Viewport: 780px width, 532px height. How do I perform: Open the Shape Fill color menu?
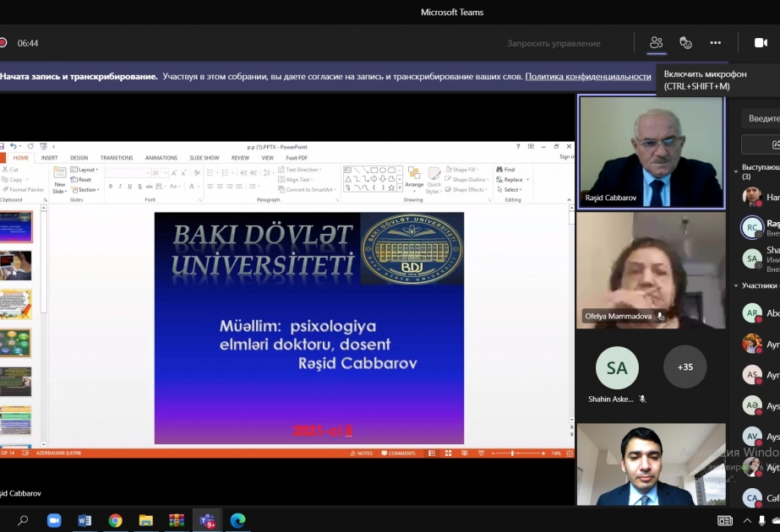pos(461,170)
